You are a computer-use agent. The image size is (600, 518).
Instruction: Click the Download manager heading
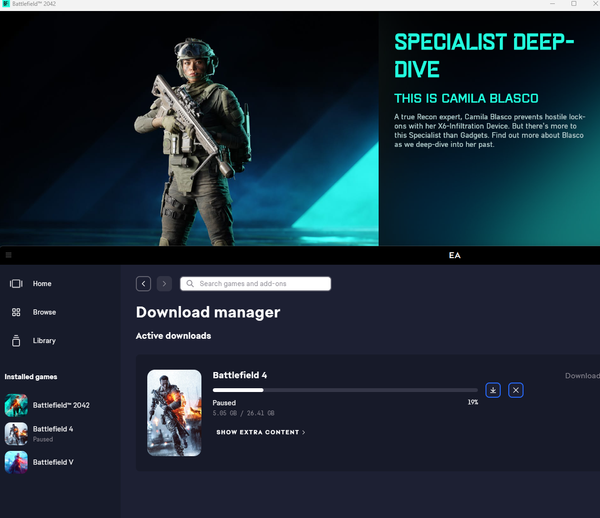(x=208, y=312)
